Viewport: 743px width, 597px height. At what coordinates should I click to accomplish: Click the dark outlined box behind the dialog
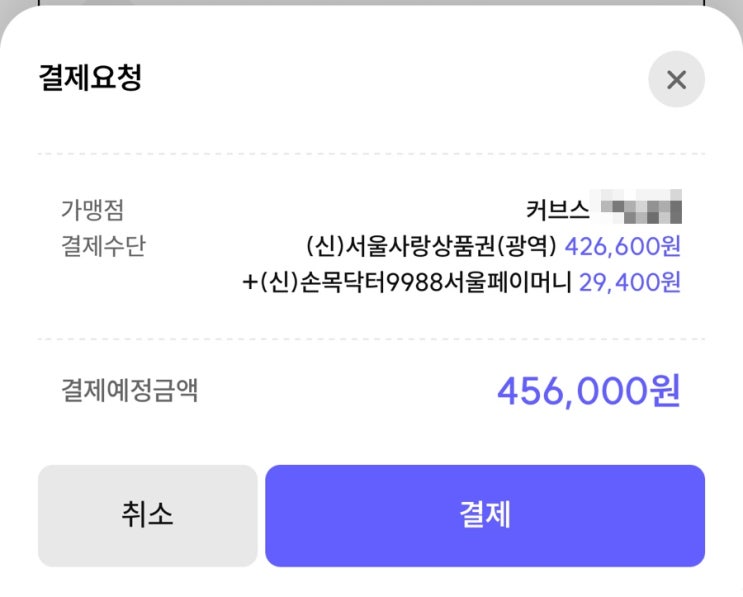click(371, 3)
